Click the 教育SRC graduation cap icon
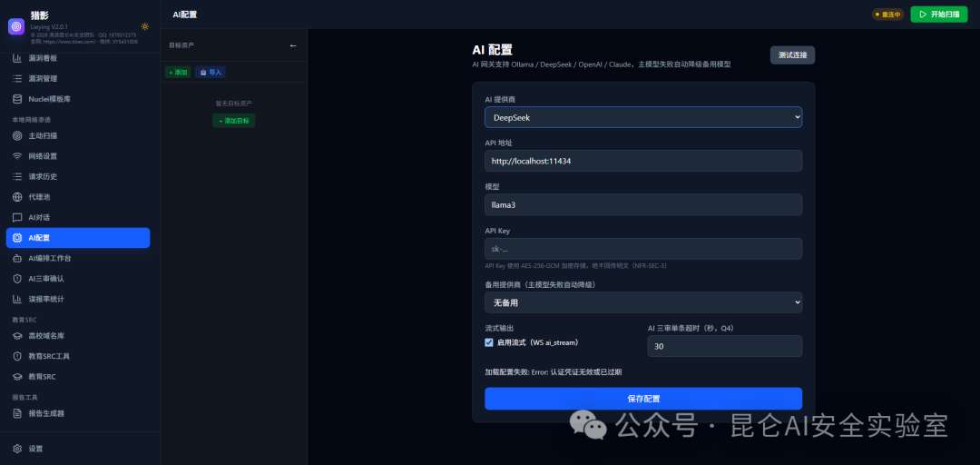The width and height of the screenshot is (980, 465). point(17,377)
